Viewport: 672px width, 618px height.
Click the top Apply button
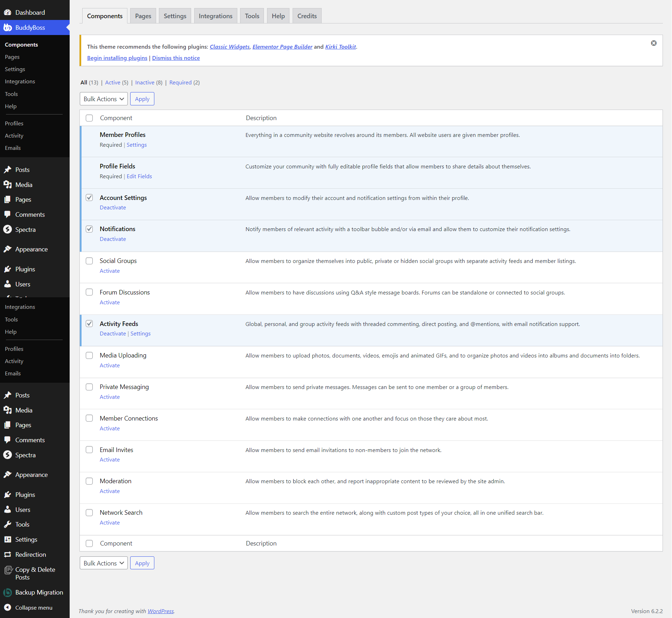point(142,99)
